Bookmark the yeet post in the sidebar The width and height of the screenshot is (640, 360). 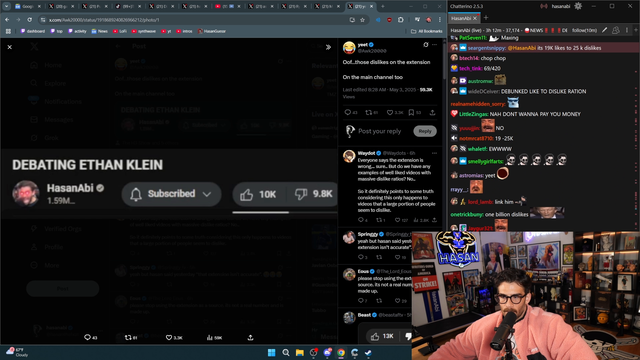coord(411,113)
